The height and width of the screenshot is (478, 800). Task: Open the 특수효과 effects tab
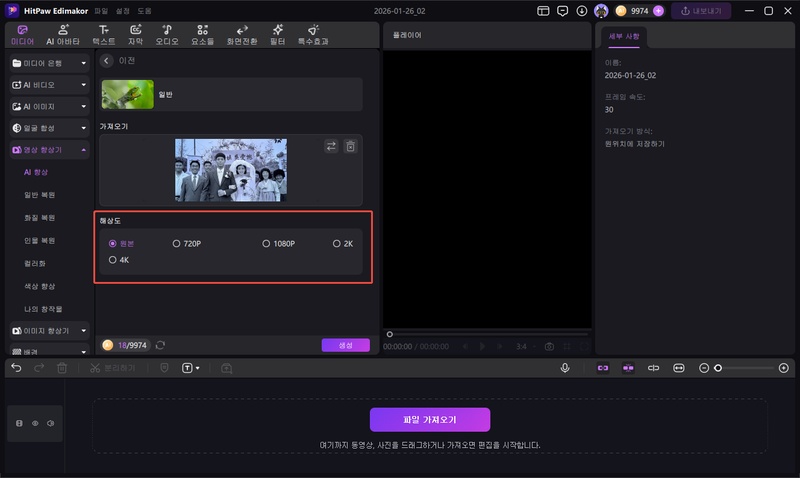pyautogui.click(x=313, y=35)
